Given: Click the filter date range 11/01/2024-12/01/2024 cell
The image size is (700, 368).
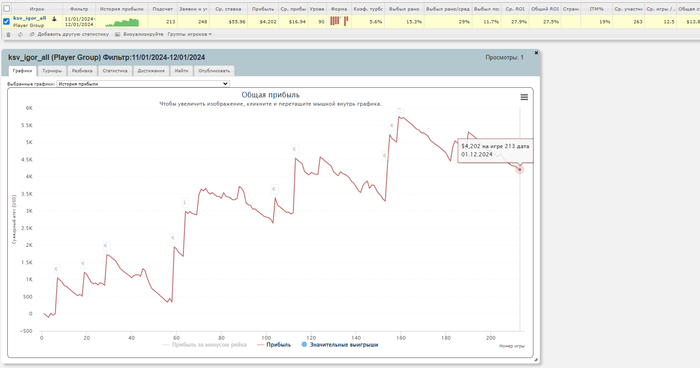Looking at the screenshot, I should point(79,21).
